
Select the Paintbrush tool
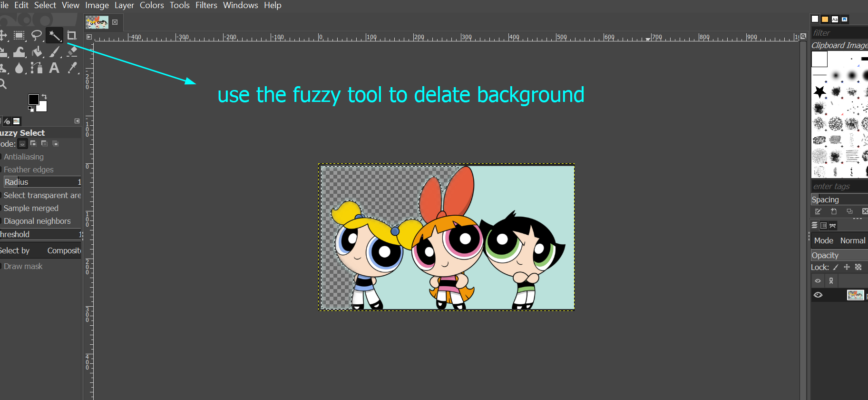55,52
